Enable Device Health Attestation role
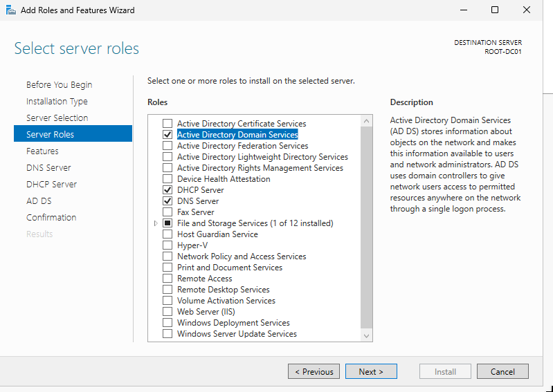This screenshot has width=553, height=392. (167, 179)
